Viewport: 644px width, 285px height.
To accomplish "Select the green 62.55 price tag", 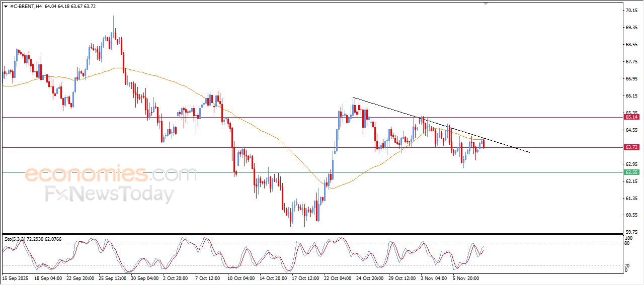I will pos(631,172).
